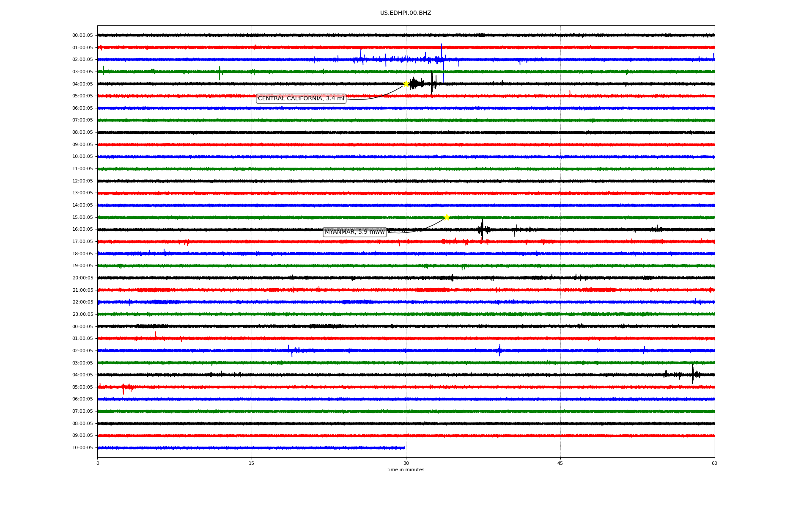812x508 pixels.
Task: Click the yellow star marking Myanmar earthquake
Action: [x=447, y=218]
